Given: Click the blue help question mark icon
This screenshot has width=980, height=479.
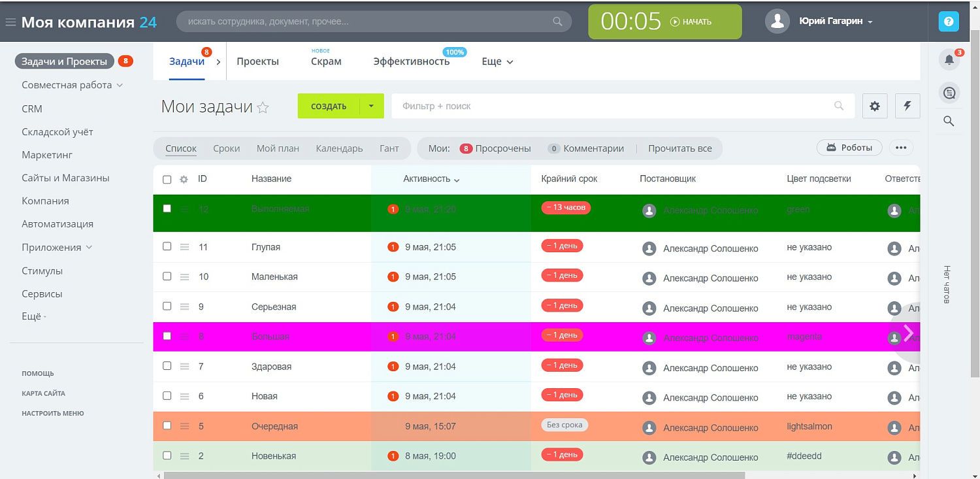Looking at the screenshot, I should (x=949, y=22).
